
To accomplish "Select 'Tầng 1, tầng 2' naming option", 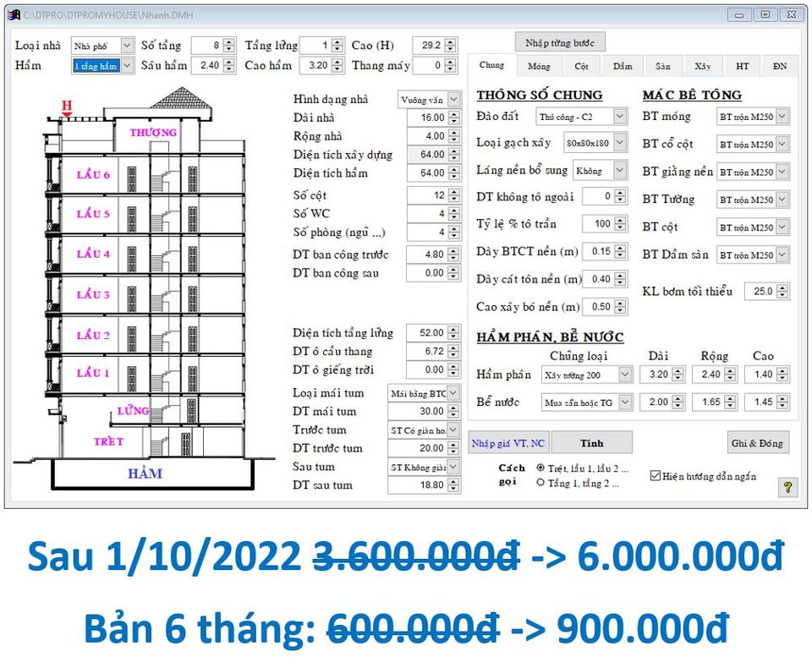I will click(x=541, y=483).
